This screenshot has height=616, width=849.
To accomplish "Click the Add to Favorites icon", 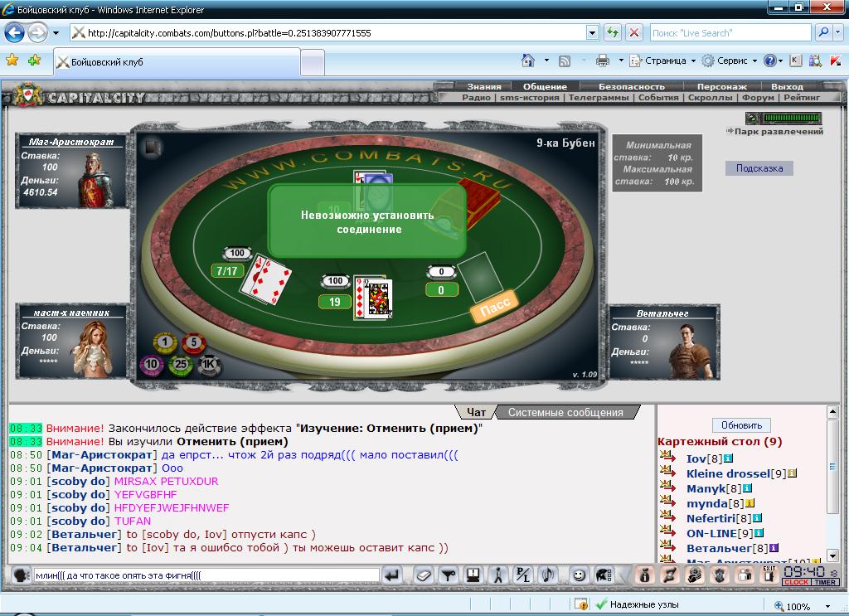I will [x=35, y=60].
